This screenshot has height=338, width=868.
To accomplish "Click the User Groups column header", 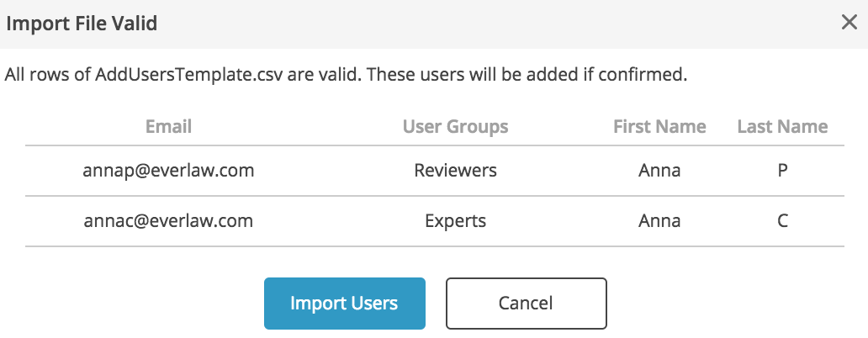I will click(x=455, y=127).
